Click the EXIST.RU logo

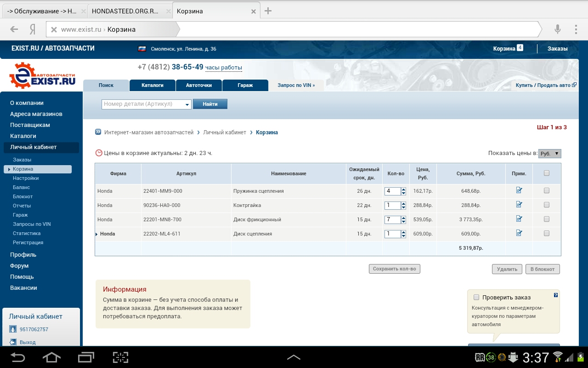(x=42, y=75)
